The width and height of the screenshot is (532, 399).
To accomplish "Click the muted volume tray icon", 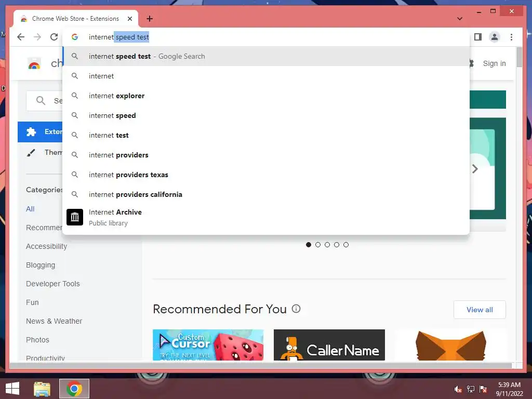I will pos(458,389).
